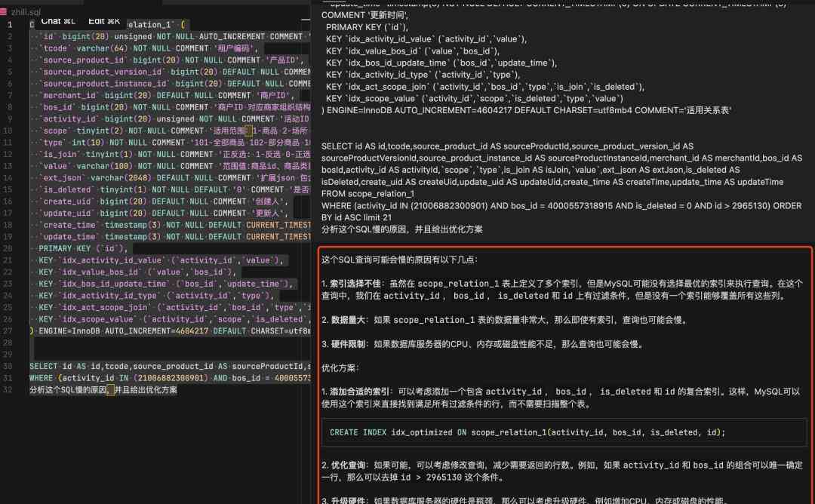Click the Edit ⌘K button
The height and width of the screenshot is (504, 815).
pyautogui.click(x=104, y=21)
